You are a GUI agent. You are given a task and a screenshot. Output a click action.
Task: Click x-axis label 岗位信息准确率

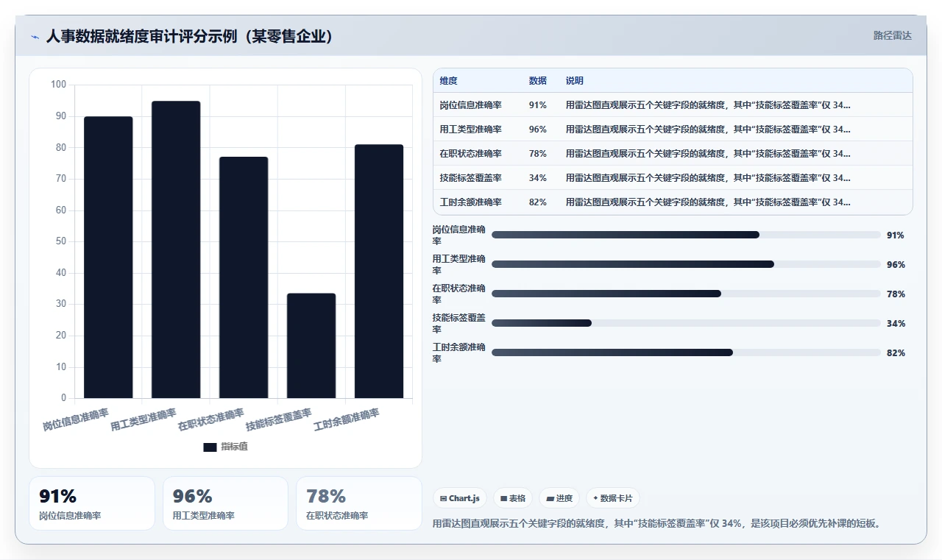click(76, 419)
